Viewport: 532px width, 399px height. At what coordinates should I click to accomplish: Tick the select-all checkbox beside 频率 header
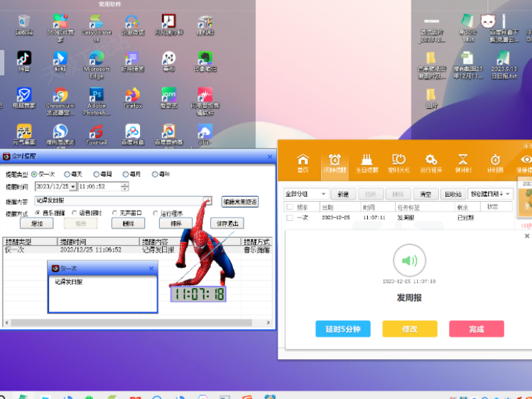point(289,207)
